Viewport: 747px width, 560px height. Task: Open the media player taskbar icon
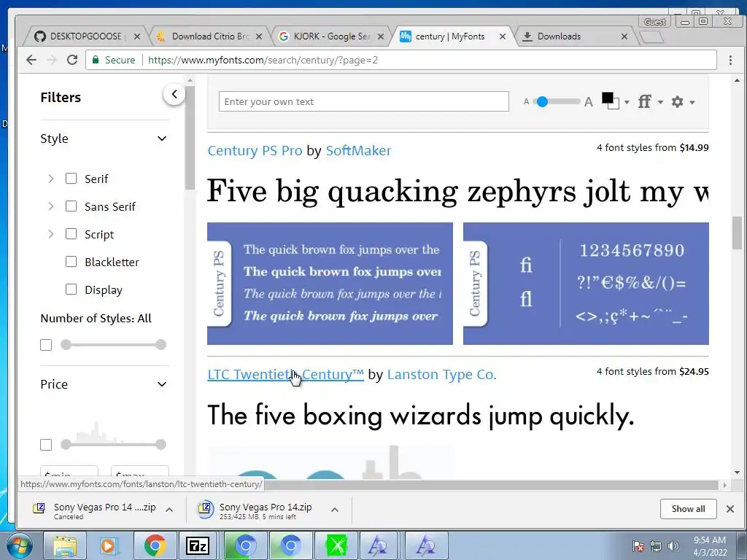tap(108, 545)
